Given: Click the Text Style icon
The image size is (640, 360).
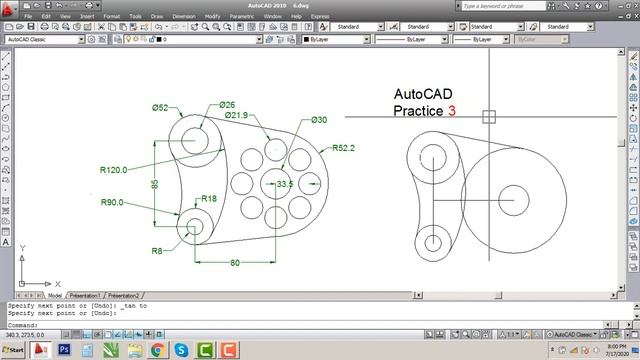Looking at the screenshot, I should 323,27.
